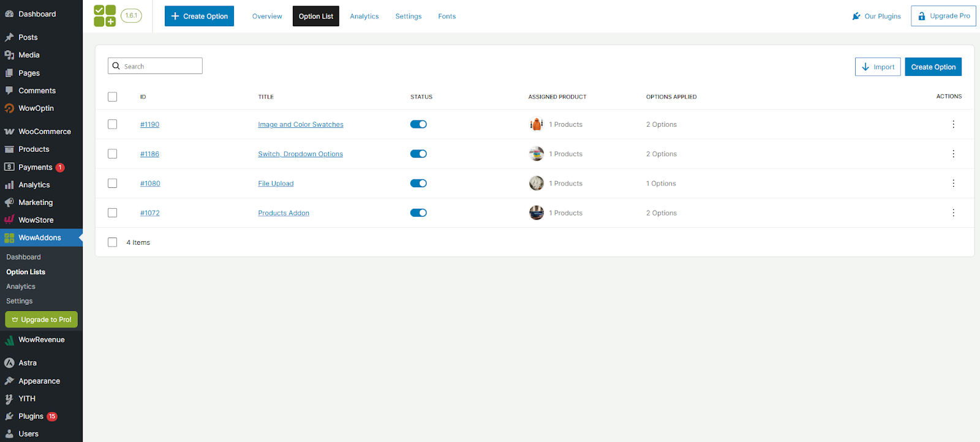This screenshot has height=442, width=980.
Task: Click the WowAddons green logo icon
Action: (x=105, y=16)
